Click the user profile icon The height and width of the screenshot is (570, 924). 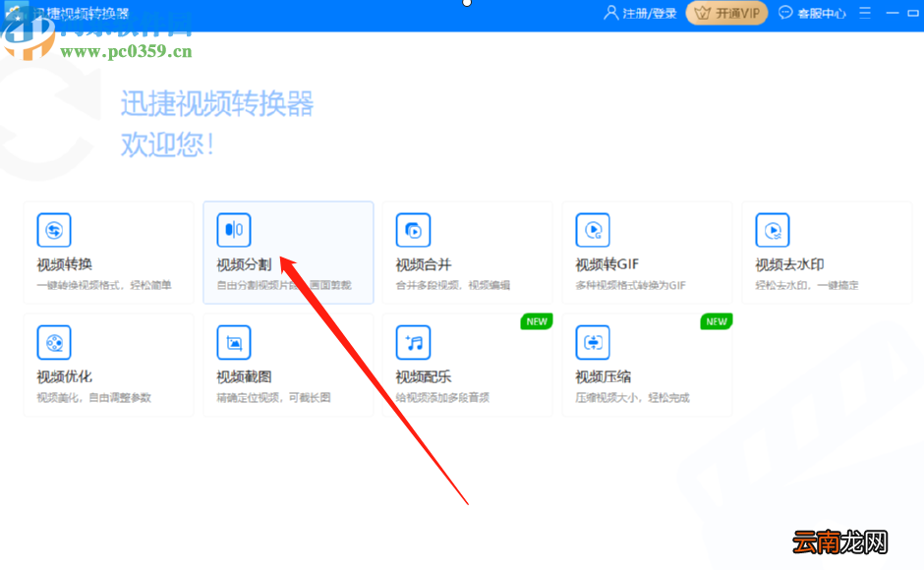pos(611,13)
